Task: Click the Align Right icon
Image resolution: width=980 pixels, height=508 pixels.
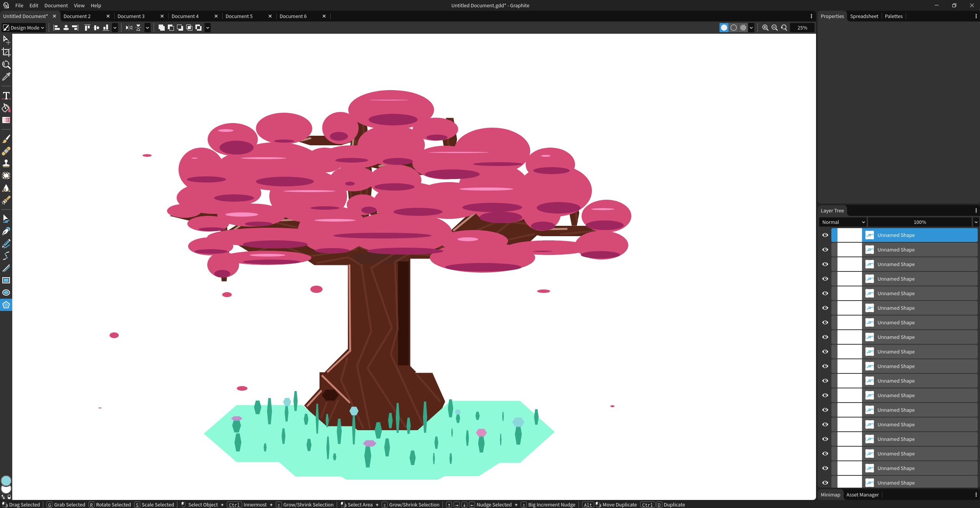Action: click(x=75, y=28)
